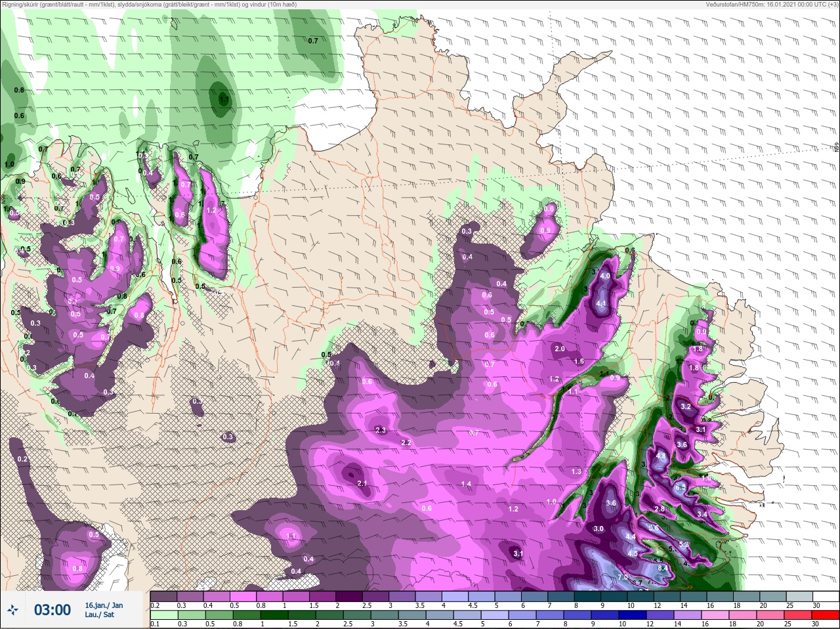Click the '1.3' precipitation value on the map
Image resolution: width=840 pixels, height=629 pixels.
pos(576,471)
